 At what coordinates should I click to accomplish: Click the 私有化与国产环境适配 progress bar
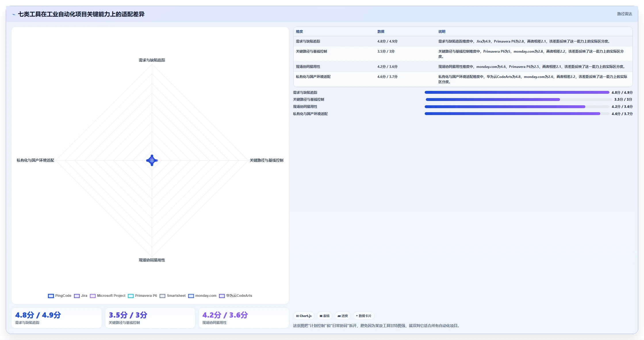click(x=517, y=114)
